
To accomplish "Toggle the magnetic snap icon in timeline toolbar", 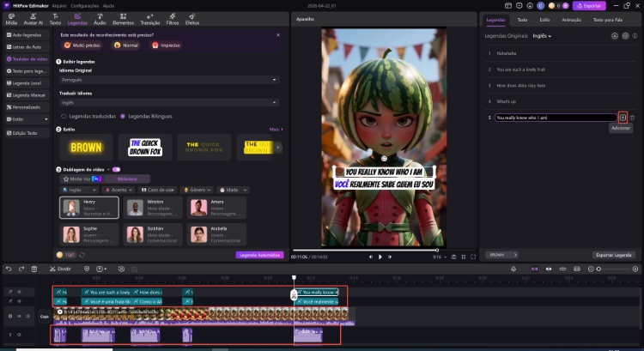I will tap(534, 269).
